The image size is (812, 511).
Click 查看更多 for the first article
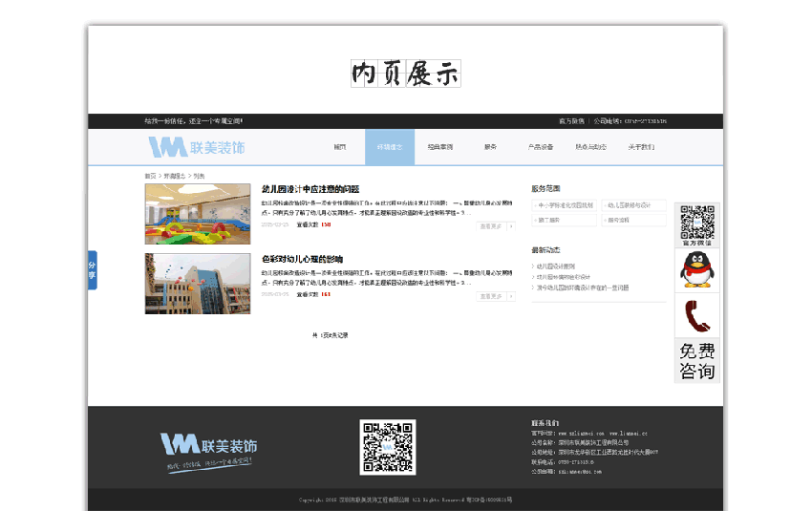495,226
